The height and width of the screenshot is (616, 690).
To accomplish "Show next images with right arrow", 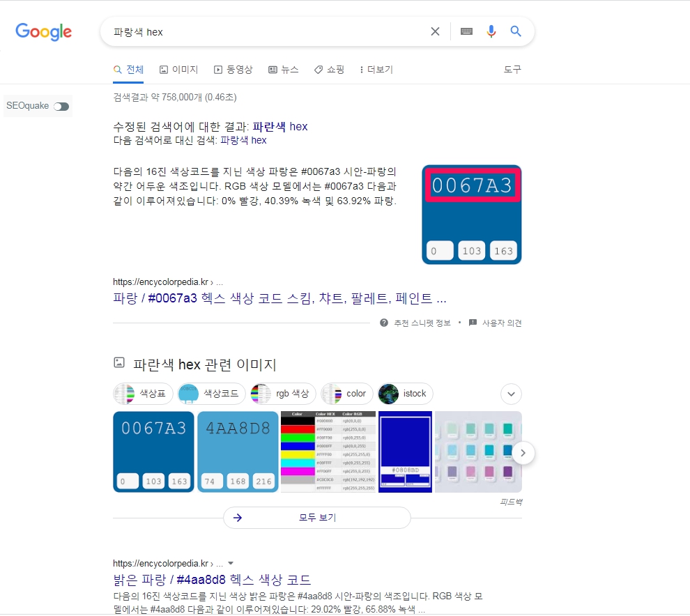I will click(x=523, y=453).
